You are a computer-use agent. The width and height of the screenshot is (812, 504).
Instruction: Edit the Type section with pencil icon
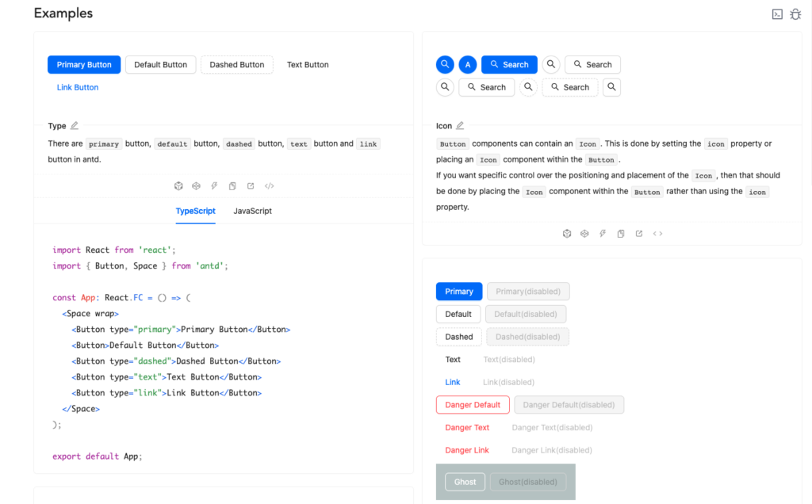click(75, 125)
